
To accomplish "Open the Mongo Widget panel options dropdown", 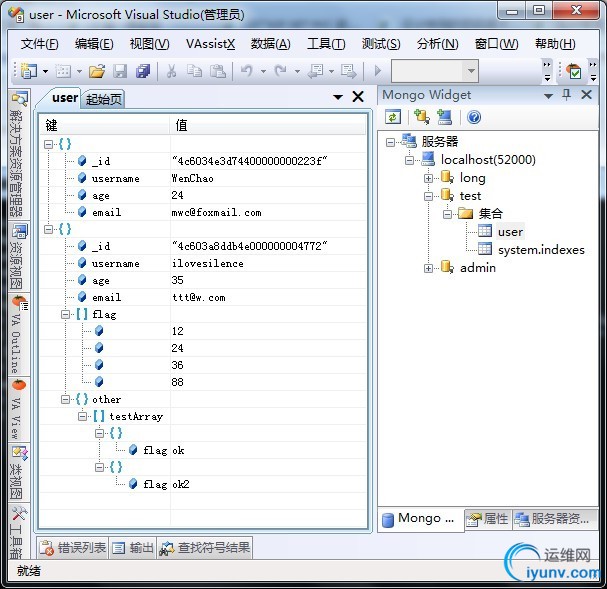I will [x=548, y=96].
